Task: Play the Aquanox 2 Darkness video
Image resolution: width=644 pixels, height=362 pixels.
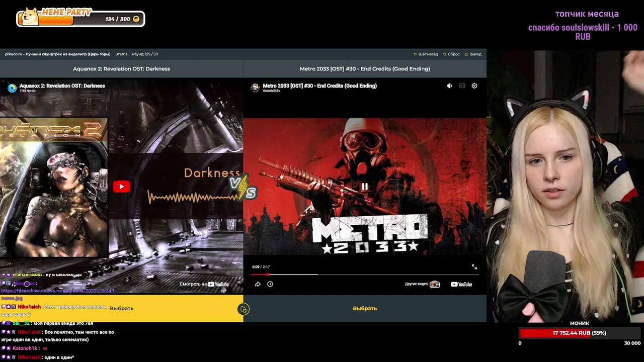Action: (x=121, y=187)
